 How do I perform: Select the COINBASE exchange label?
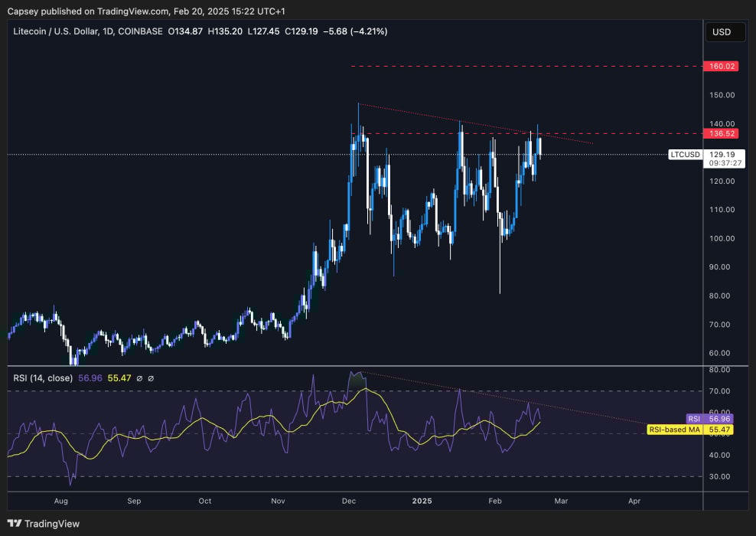[x=139, y=31]
